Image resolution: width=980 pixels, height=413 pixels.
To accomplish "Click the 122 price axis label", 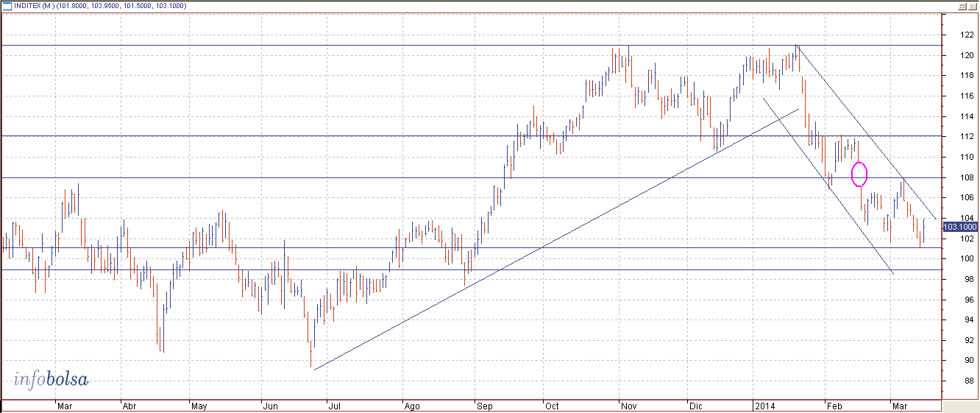I will coord(965,35).
